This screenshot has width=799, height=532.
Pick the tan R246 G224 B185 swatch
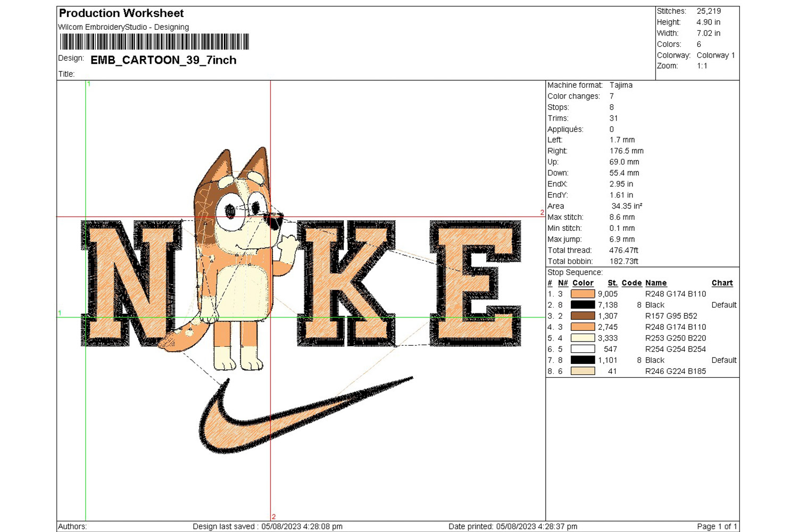click(x=582, y=371)
